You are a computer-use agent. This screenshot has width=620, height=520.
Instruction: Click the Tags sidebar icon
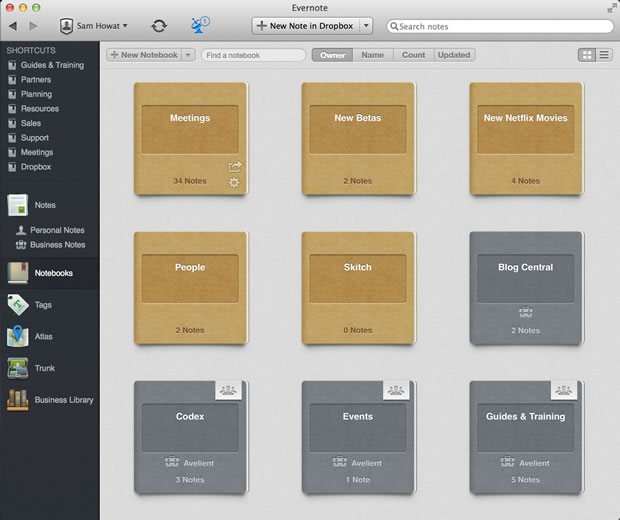18,305
